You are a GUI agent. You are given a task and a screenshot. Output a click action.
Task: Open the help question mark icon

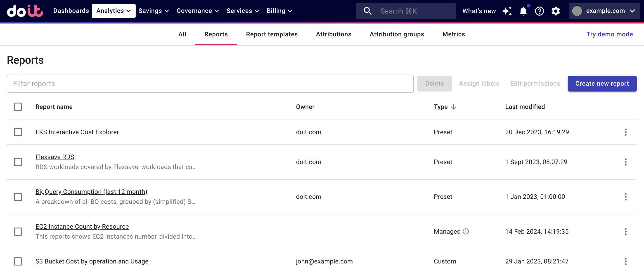tap(539, 11)
